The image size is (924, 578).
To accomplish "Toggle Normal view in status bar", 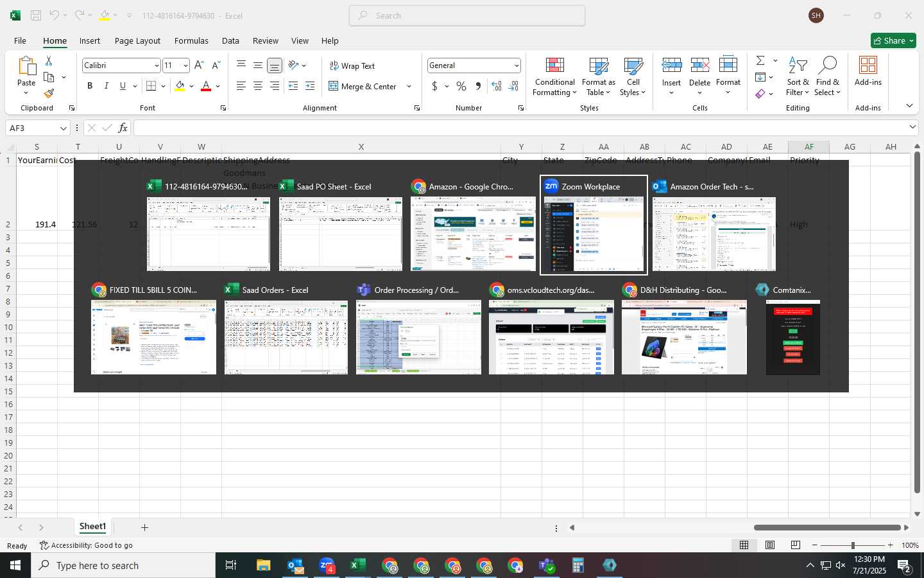I will pos(744,545).
